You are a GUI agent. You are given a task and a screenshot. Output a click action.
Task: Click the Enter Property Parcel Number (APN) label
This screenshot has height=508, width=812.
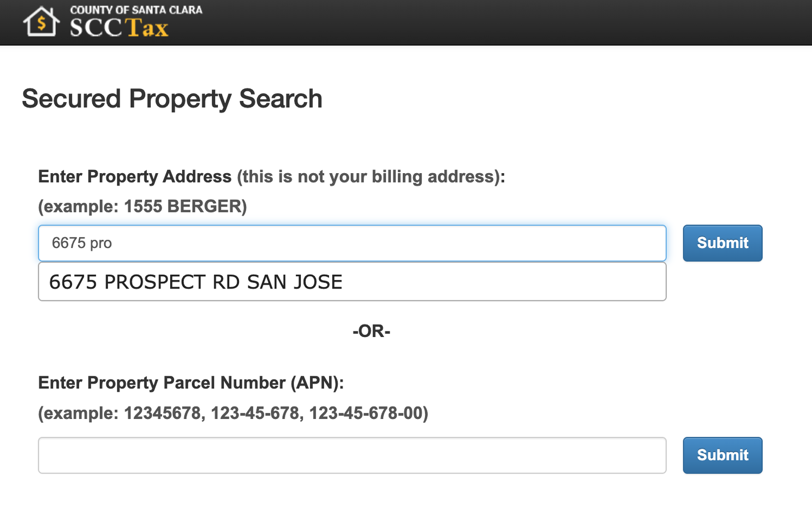click(x=191, y=383)
